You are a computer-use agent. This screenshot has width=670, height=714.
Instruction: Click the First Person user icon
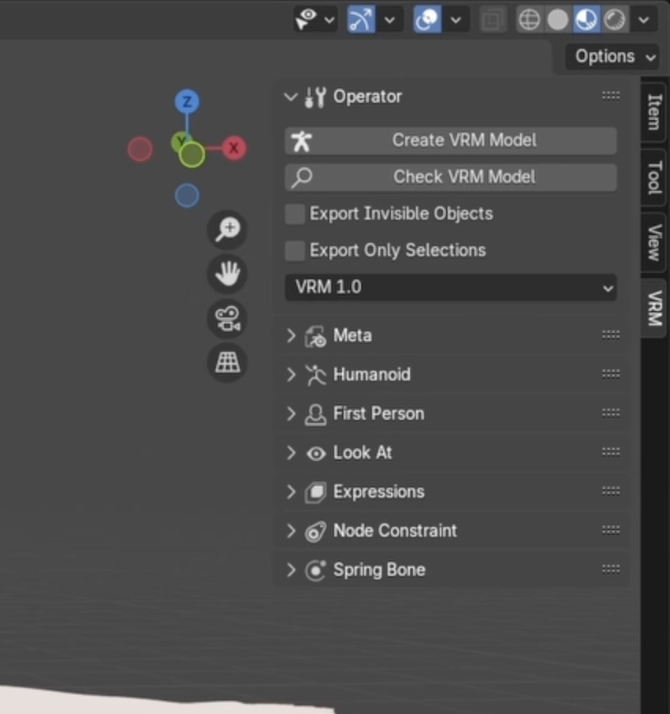315,414
